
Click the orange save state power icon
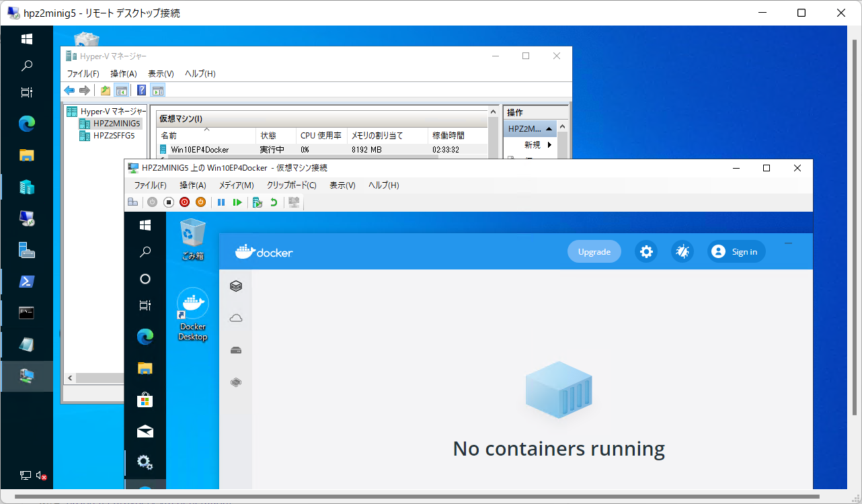pyautogui.click(x=200, y=202)
